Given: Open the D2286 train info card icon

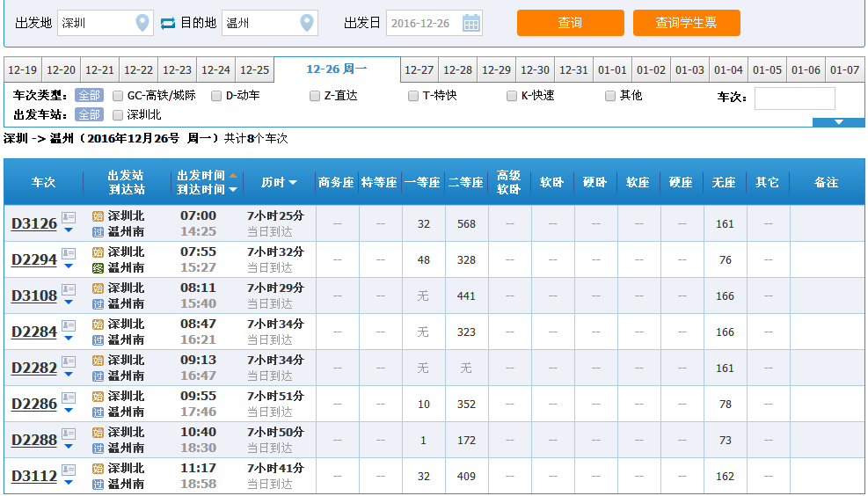Looking at the screenshot, I should tap(69, 397).
